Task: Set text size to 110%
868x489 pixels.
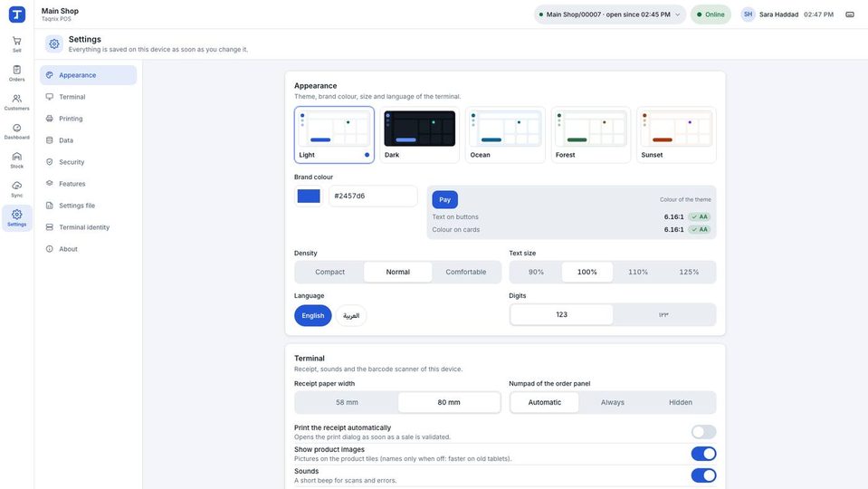Action: [x=638, y=272]
